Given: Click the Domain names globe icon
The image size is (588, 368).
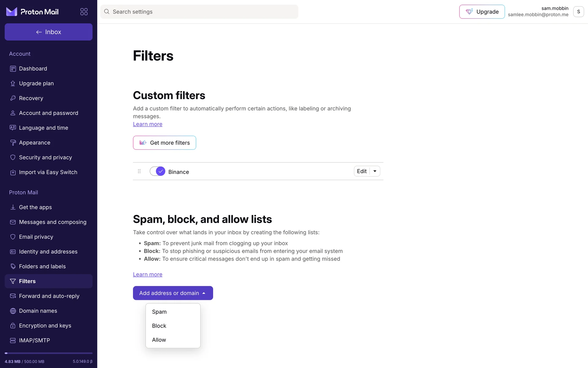Looking at the screenshot, I should click(x=13, y=311).
